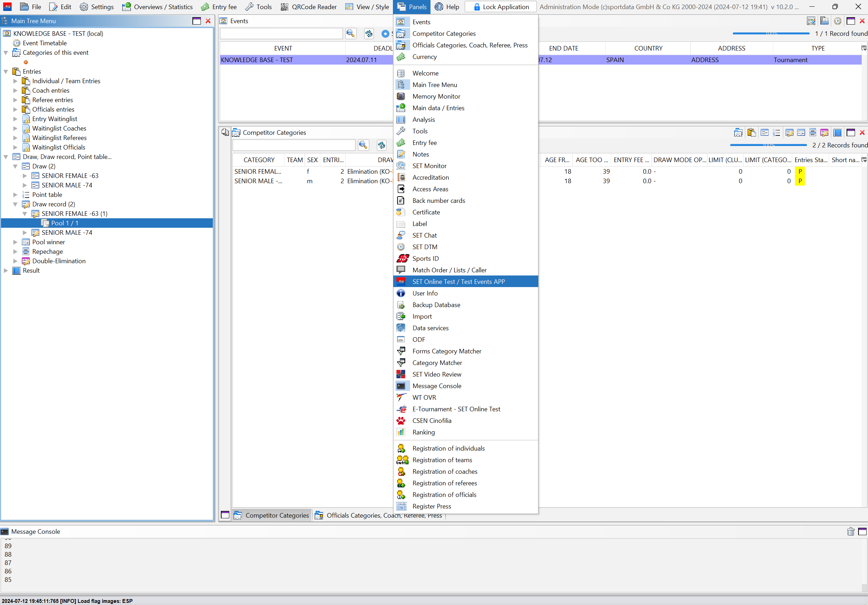Expand the Result tree node
The height and width of the screenshot is (605, 868).
click(x=6, y=271)
